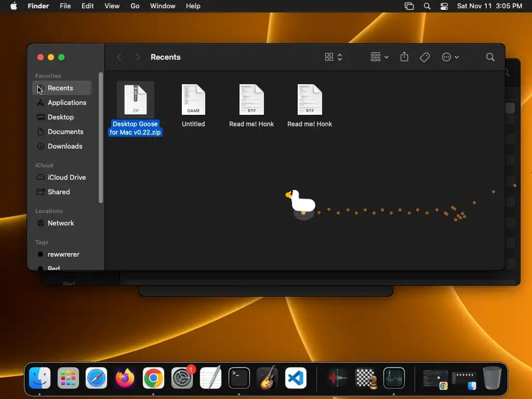Open the Go menu

pyautogui.click(x=135, y=6)
